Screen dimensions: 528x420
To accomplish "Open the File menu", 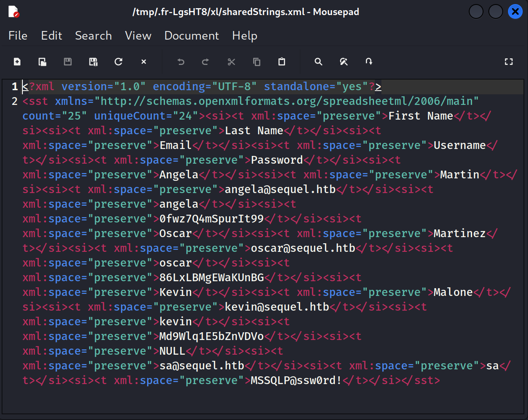I will [x=18, y=36].
